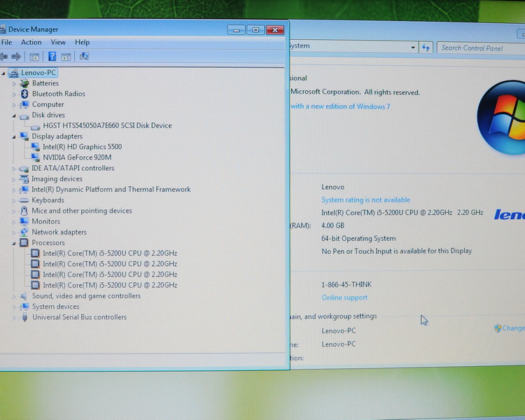Screen dimensions: 525x420
Task: Click the Intel Dynamic Platform Framework icon
Action: pos(24,190)
